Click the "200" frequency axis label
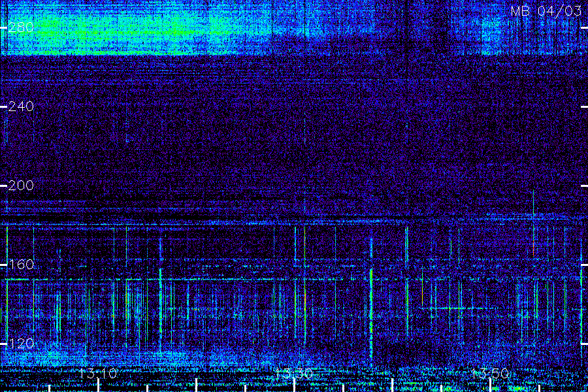Image resolution: width=588 pixels, height=392 pixels. 21,186
